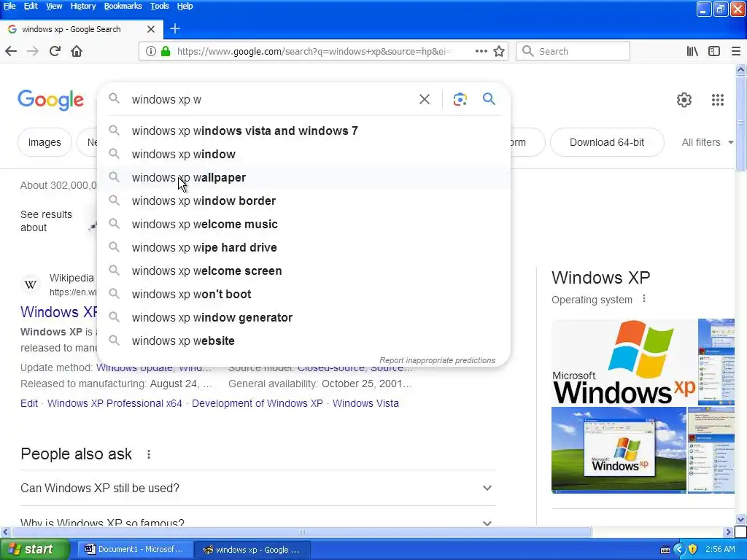Screen dimensions: 747x560
Task: Expand Can Windows XP still be used
Action: coord(258,488)
